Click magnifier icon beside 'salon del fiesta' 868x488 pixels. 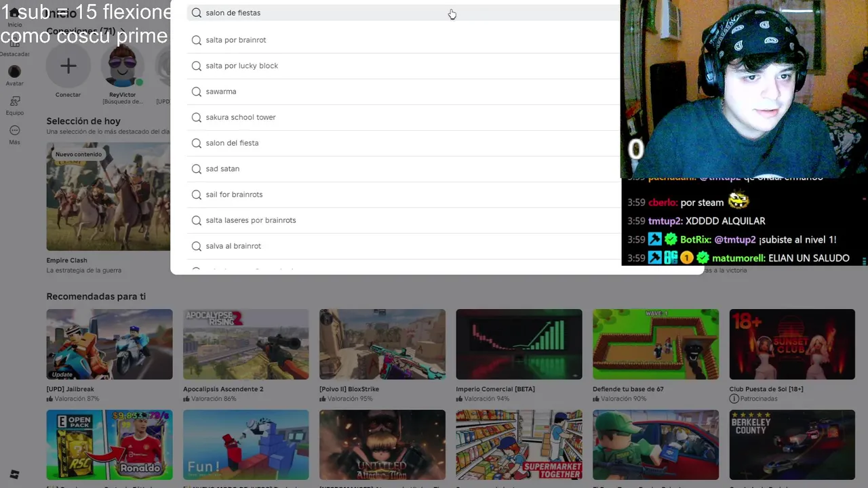197,143
